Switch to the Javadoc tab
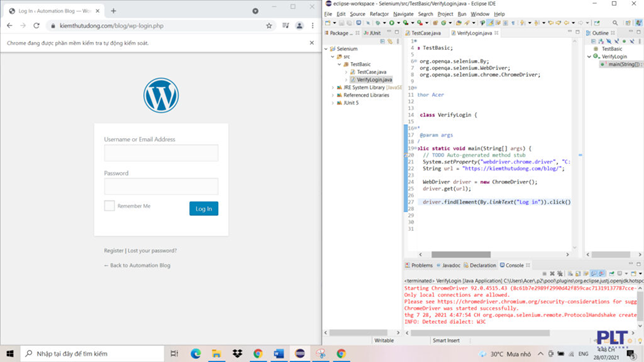644x362 pixels. (x=448, y=265)
